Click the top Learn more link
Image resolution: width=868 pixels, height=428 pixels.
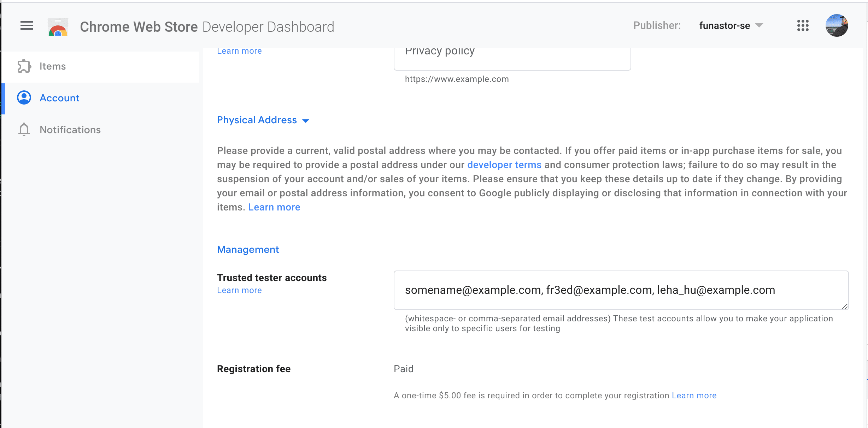point(239,50)
